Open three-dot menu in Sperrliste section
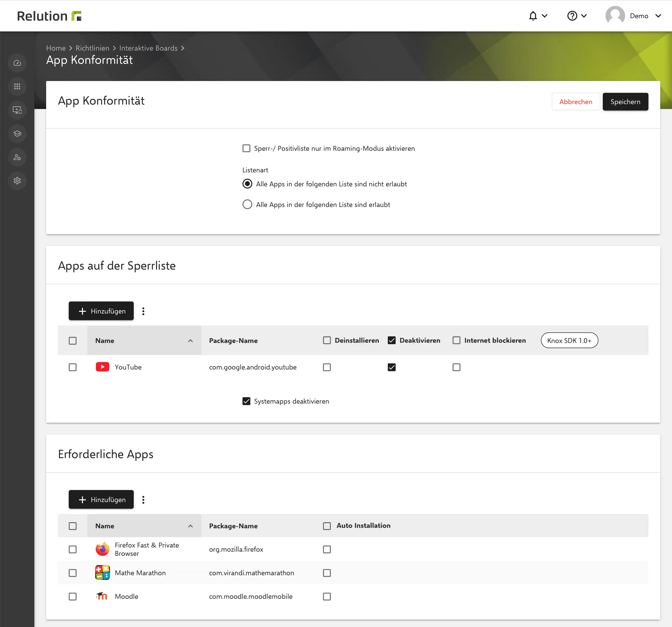672x627 pixels. pyautogui.click(x=143, y=311)
